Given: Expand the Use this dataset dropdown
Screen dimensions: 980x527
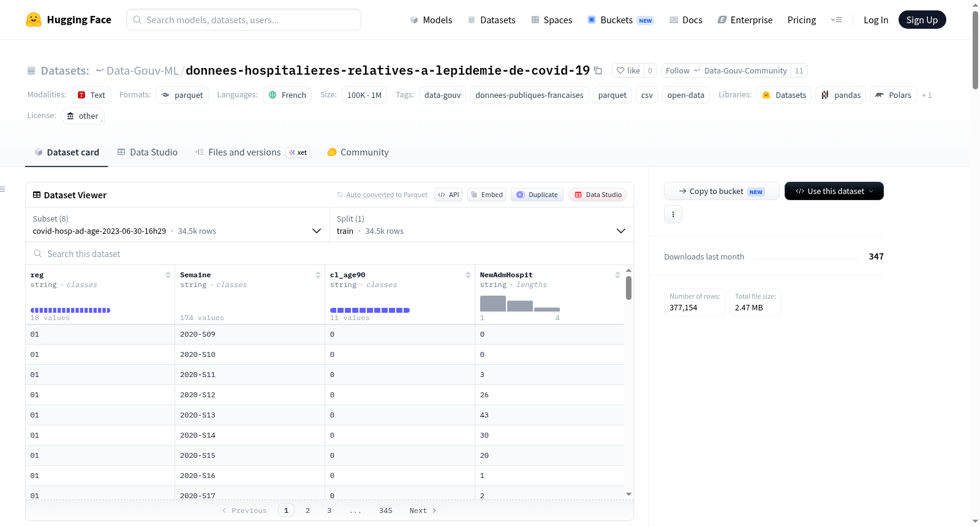Looking at the screenshot, I should [834, 191].
